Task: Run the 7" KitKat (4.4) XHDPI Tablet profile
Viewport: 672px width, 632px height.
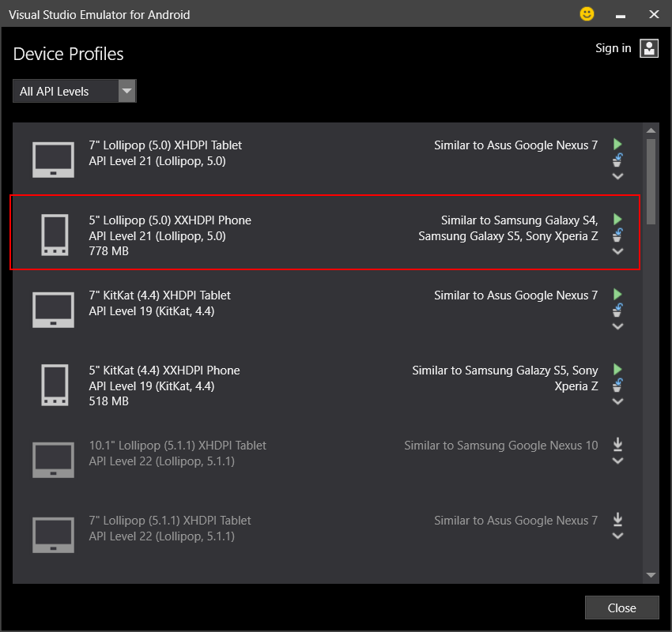Action: (x=618, y=295)
